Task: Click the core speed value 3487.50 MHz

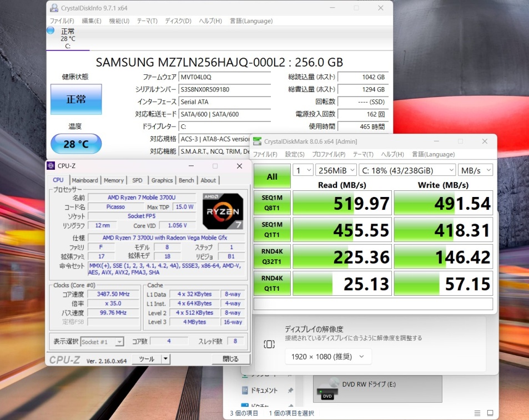Action: point(113,294)
